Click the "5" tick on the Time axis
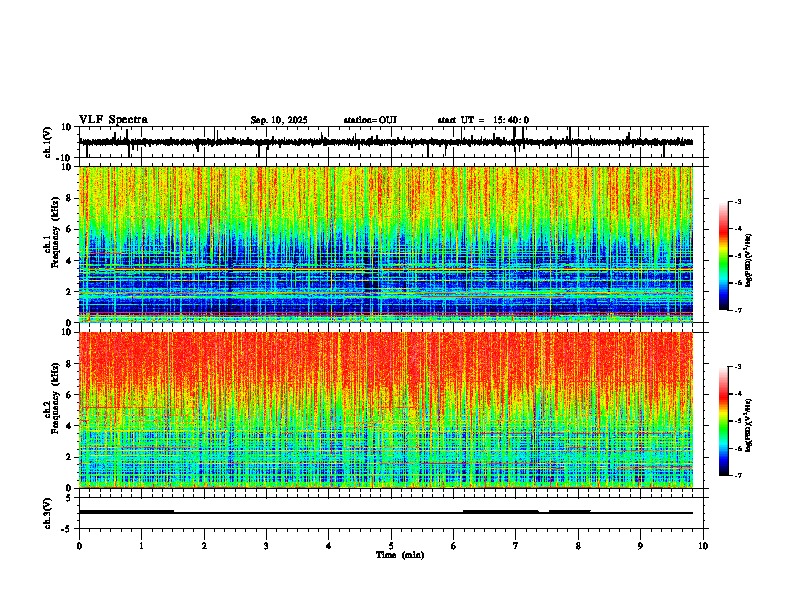This screenshot has width=792, height=612. click(x=391, y=546)
